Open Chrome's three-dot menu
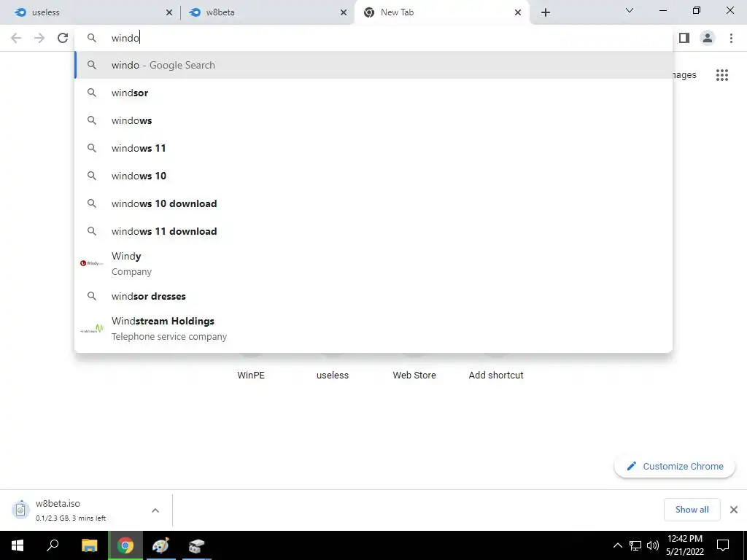Viewport: 747px width, 560px height. click(731, 38)
